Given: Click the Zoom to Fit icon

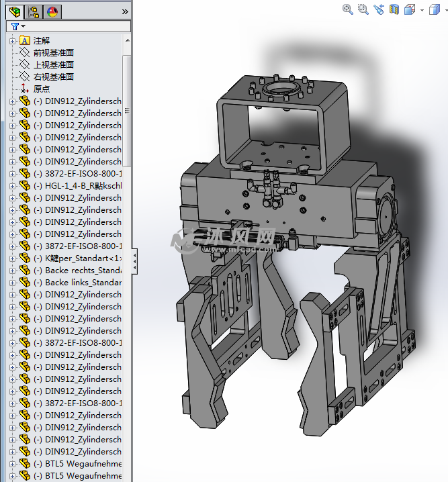Looking at the screenshot, I should [x=347, y=9].
